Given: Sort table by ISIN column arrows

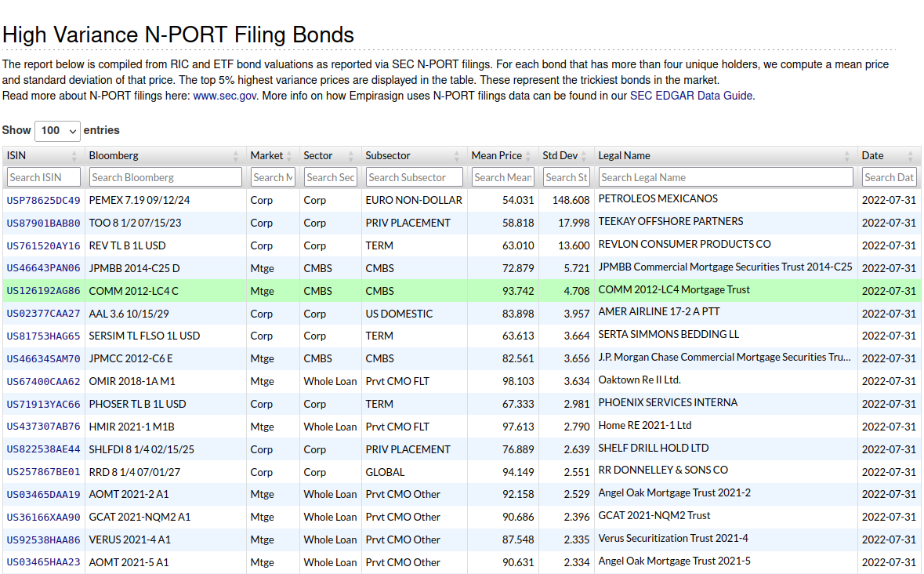Looking at the screenshot, I should 74,156.
